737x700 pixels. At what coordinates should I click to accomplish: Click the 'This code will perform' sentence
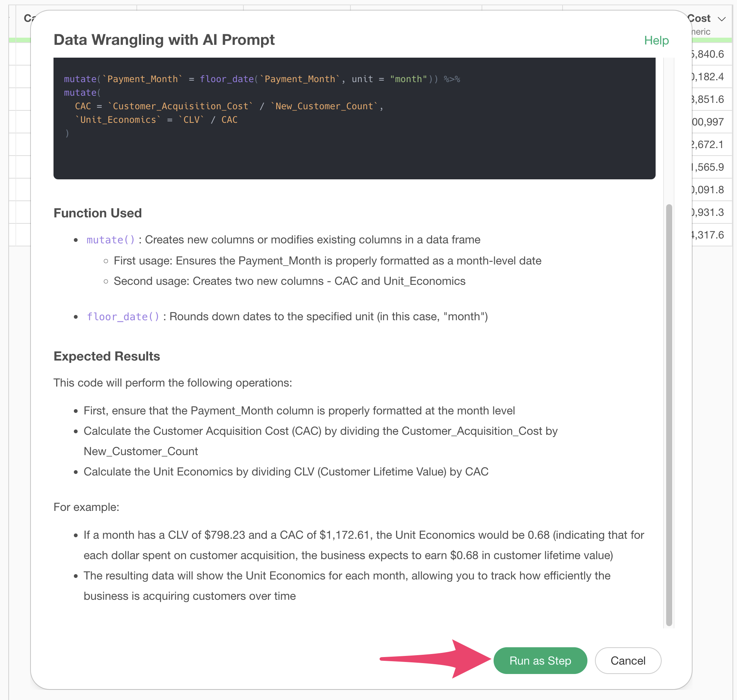(173, 383)
